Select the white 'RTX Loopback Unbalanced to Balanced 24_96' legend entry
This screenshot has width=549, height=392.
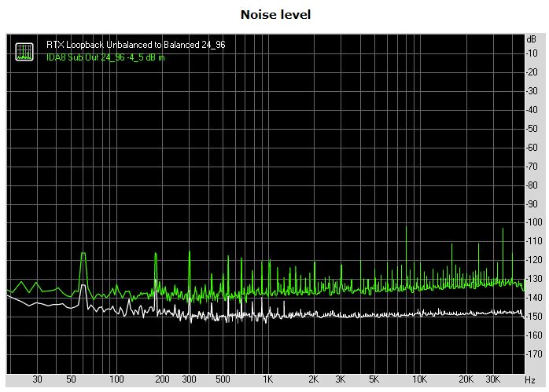tap(136, 45)
